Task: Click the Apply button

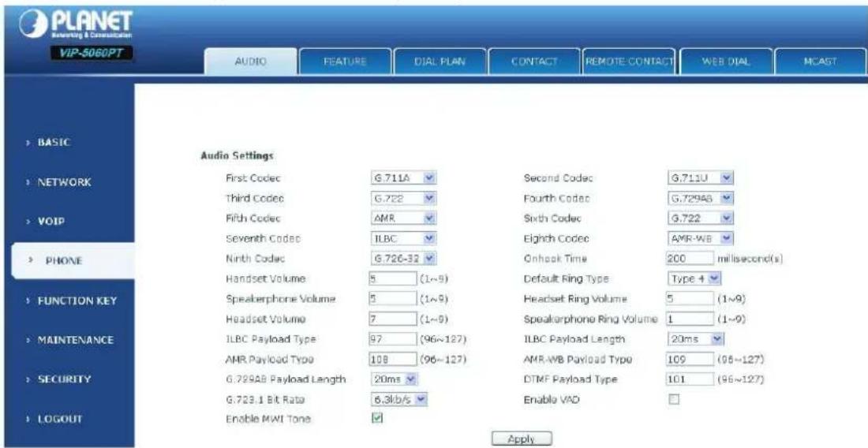Action: (x=521, y=439)
